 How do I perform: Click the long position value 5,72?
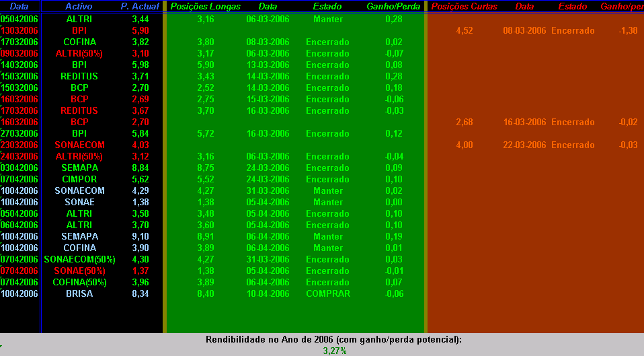tap(206, 134)
